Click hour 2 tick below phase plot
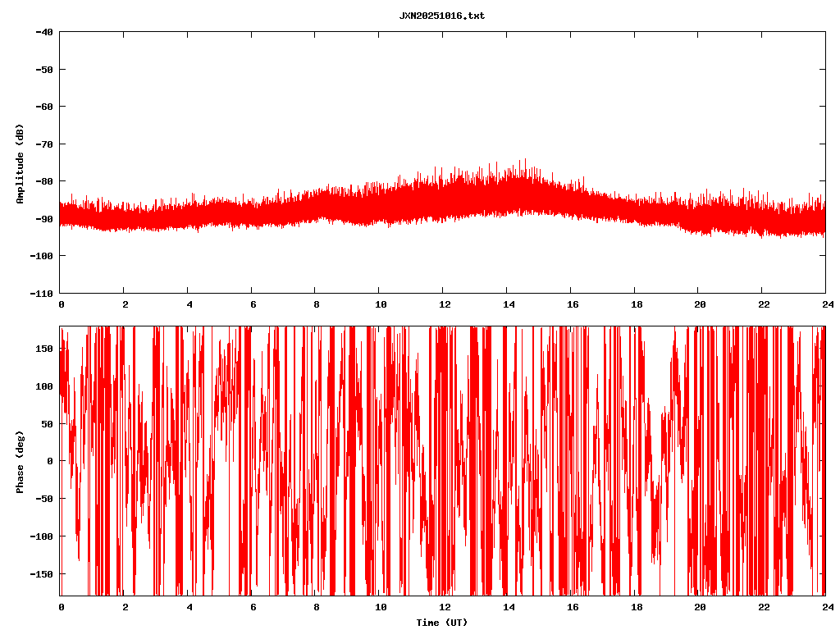The image size is (840, 630). click(x=125, y=607)
